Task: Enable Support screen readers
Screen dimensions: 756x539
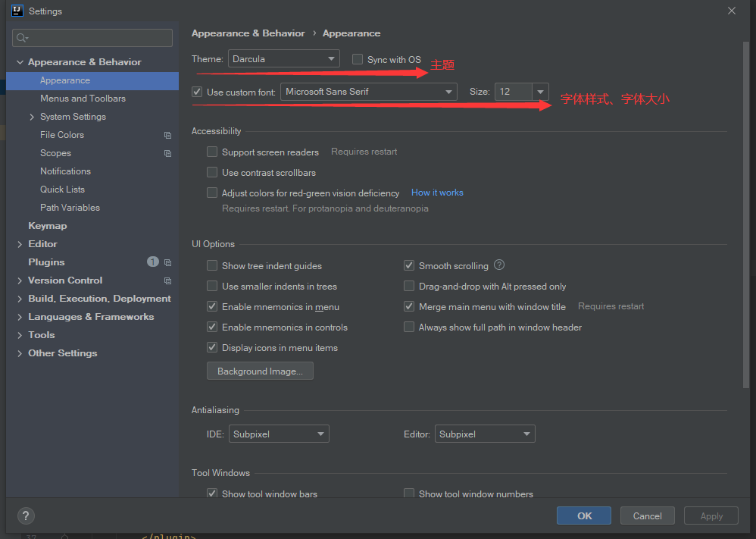Action: [x=211, y=152]
